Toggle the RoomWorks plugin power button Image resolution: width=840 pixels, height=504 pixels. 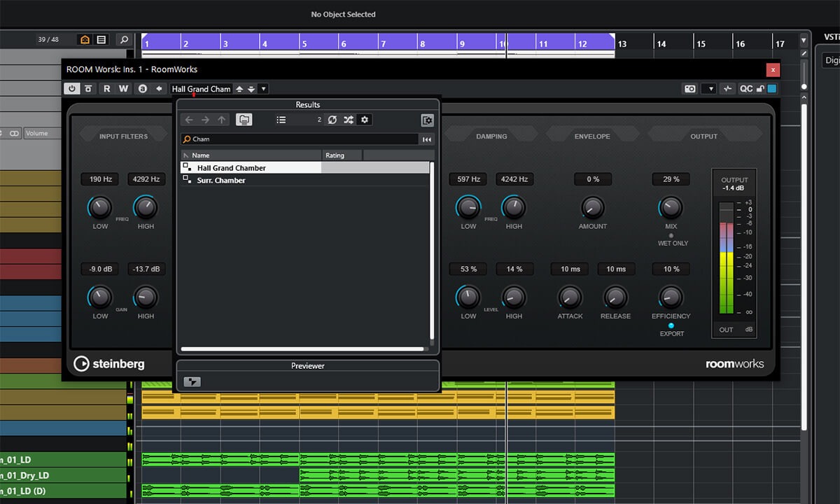point(72,89)
